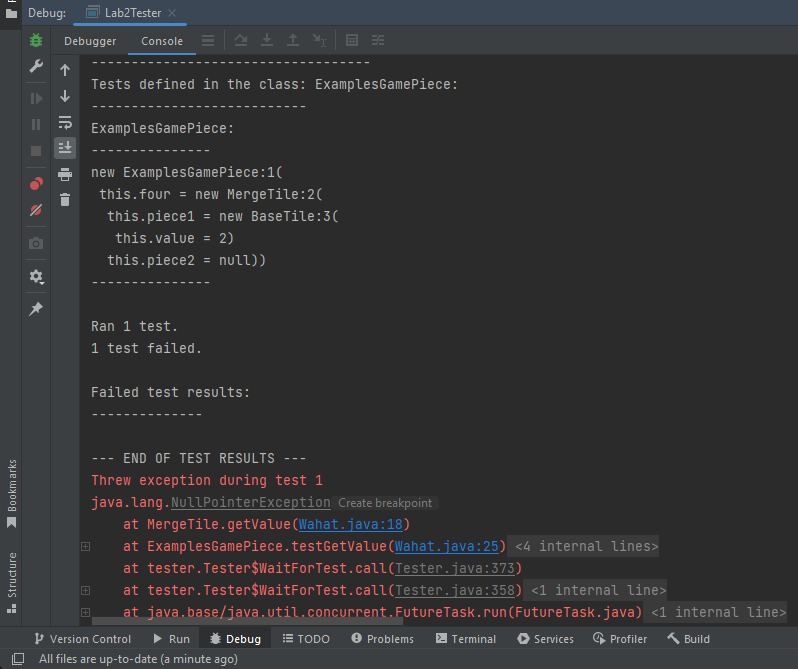Clear console with the trash icon
The height and width of the screenshot is (669, 798).
point(65,200)
